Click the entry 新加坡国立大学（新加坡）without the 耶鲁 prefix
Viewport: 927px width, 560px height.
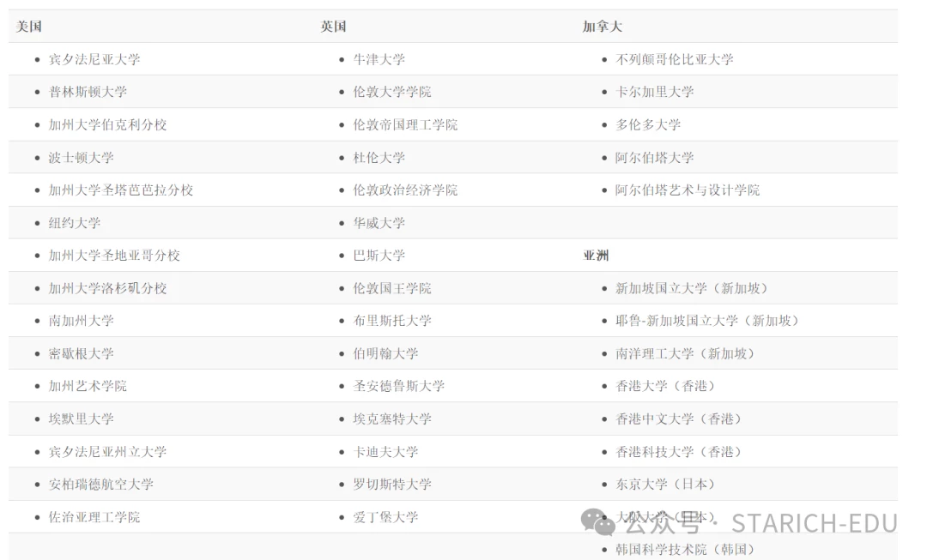coord(692,288)
